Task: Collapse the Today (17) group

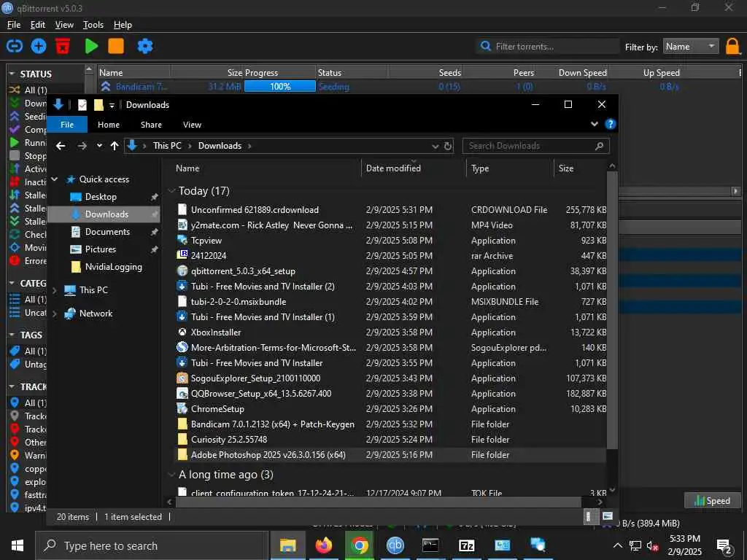Action: [x=171, y=191]
